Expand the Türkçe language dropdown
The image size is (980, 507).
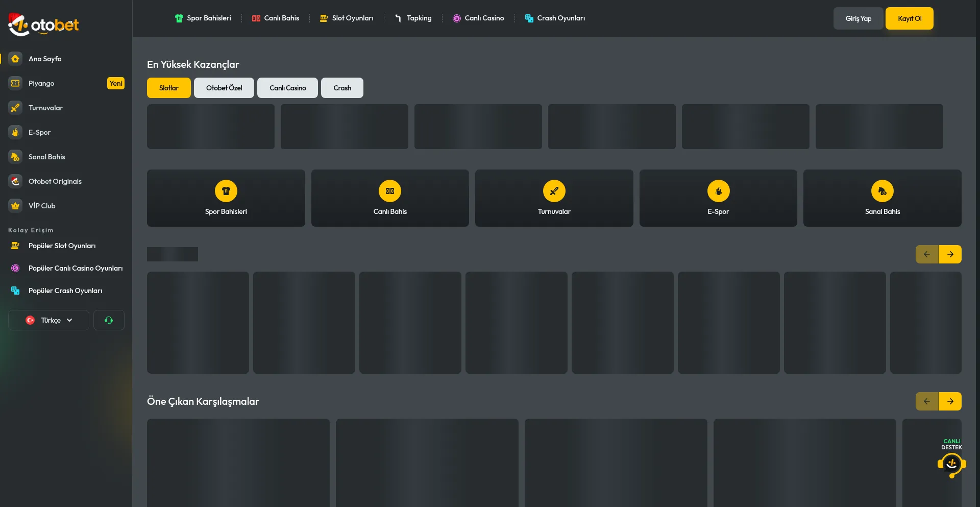49,320
